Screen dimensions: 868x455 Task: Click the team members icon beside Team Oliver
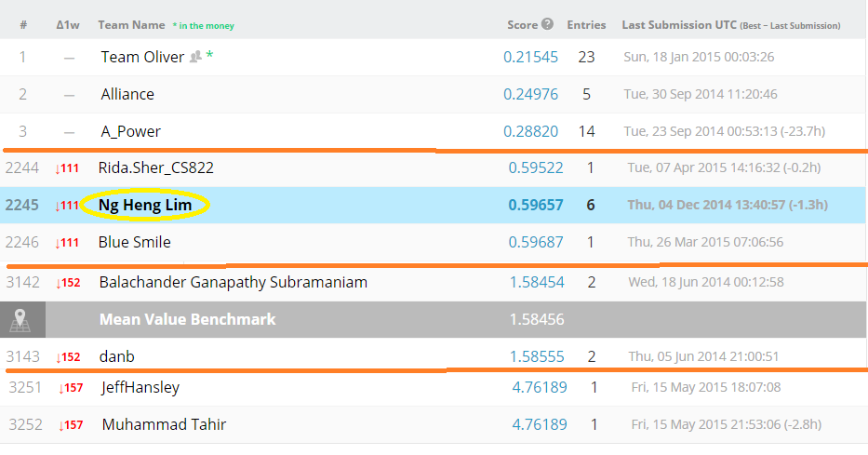point(195,57)
